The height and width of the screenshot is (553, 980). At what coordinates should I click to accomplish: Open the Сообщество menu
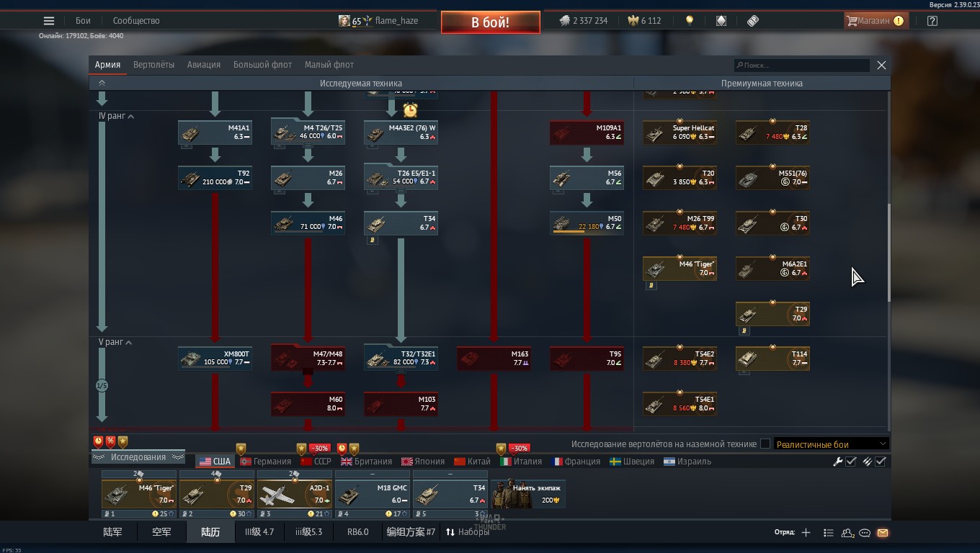136,21
